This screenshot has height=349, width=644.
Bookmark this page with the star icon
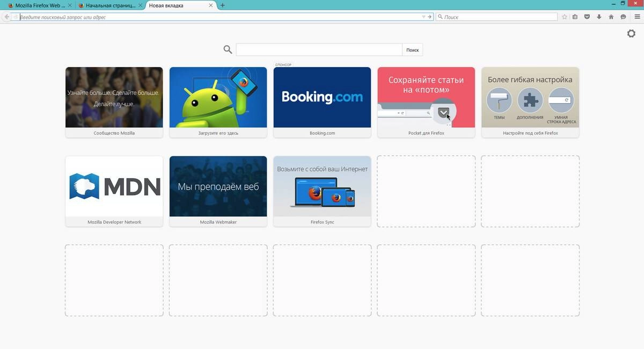(565, 17)
